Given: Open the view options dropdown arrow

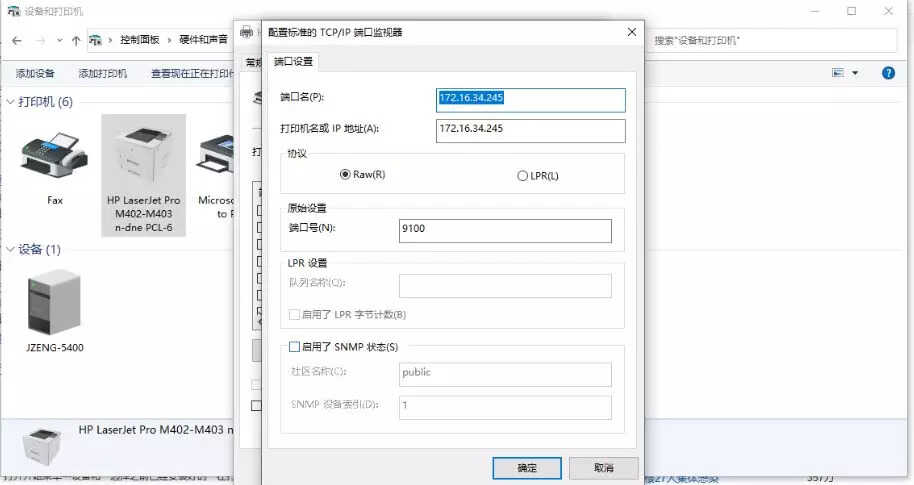Looking at the screenshot, I should coord(855,73).
